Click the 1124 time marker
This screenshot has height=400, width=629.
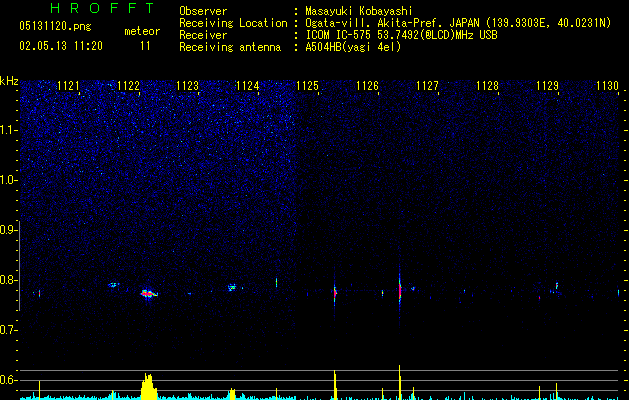point(248,86)
